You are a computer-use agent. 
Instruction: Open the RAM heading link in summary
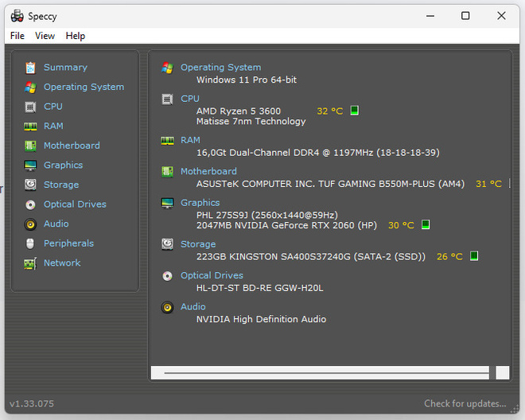(191, 140)
